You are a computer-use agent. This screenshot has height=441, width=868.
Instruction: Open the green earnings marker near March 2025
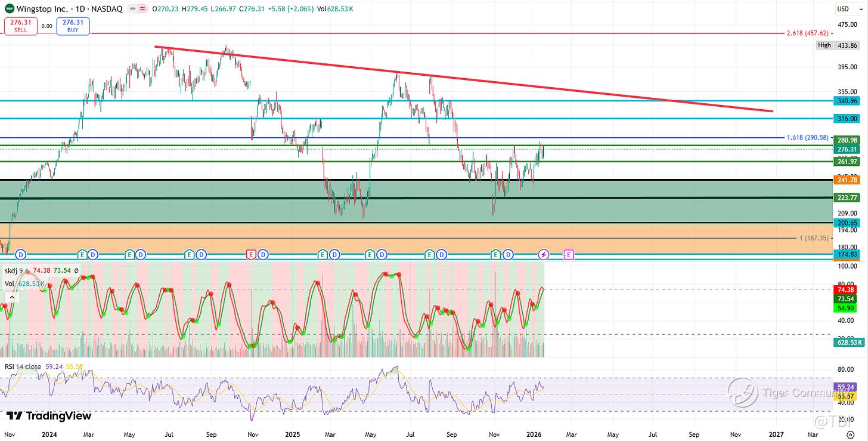pyautogui.click(x=323, y=255)
